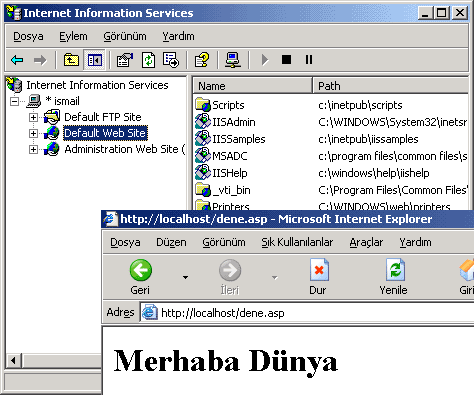Screen dimensions: 474x395
Task: Open the Araçlar menu in Internet Explorer
Action: pyautogui.click(x=366, y=242)
